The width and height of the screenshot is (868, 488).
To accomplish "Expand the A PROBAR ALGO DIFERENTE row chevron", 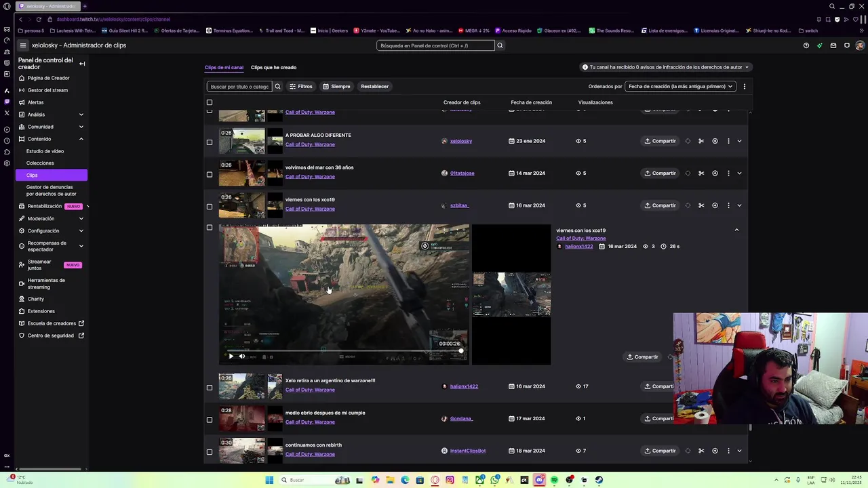I will 739,141.
